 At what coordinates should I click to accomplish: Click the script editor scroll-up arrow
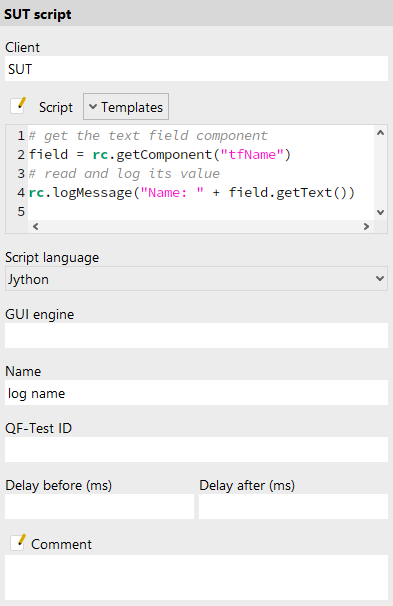(381, 133)
